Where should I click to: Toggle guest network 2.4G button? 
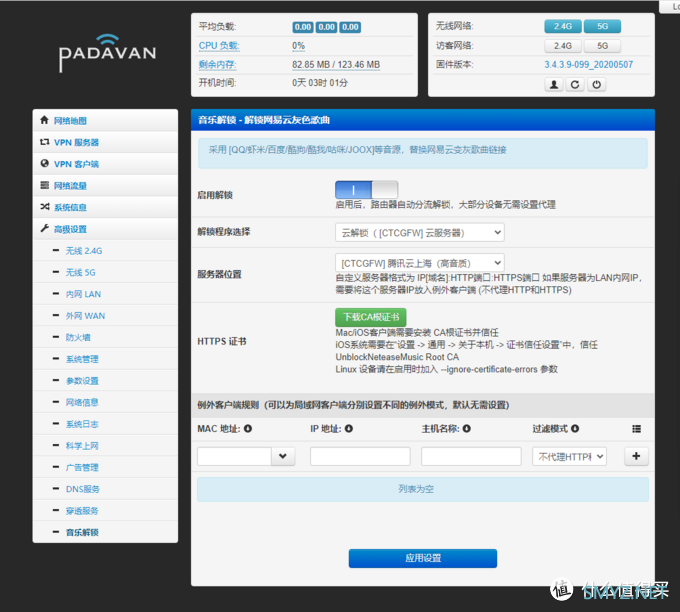[x=563, y=46]
